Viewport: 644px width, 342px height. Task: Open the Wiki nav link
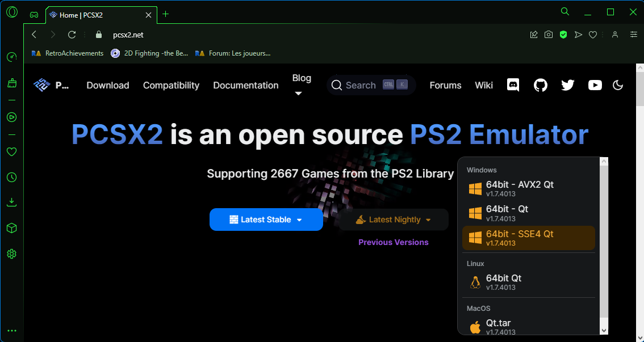(x=484, y=85)
